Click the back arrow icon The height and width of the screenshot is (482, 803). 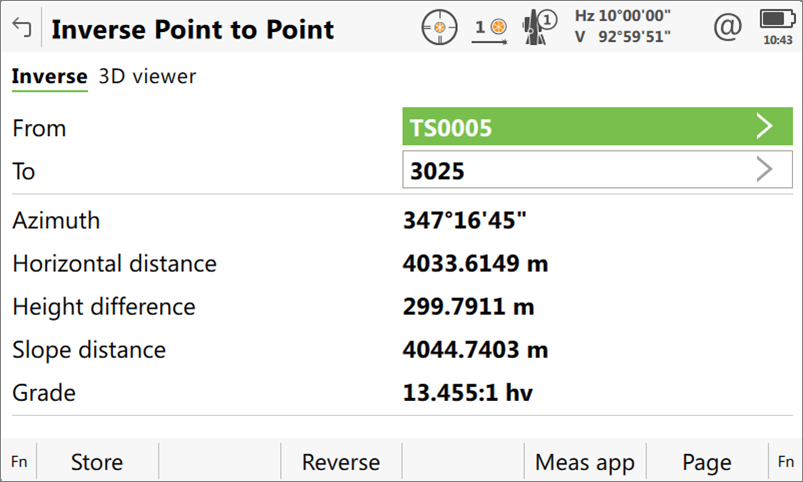(22, 28)
